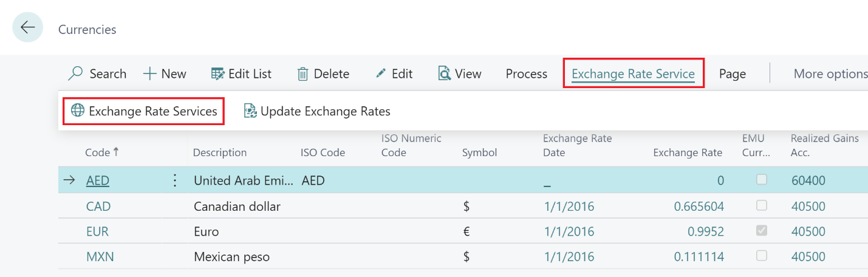Open Search with the magnifier icon

(76, 74)
